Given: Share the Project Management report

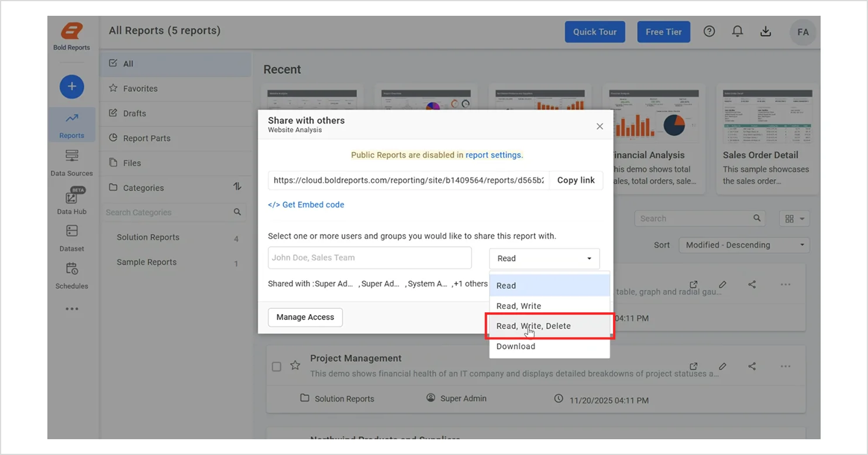Looking at the screenshot, I should pyautogui.click(x=752, y=366).
